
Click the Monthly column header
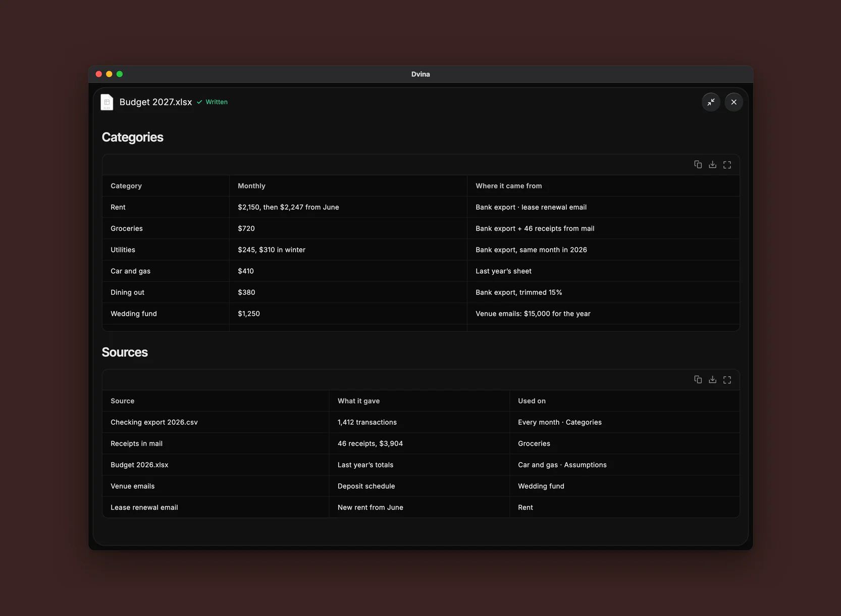tap(348, 186)
